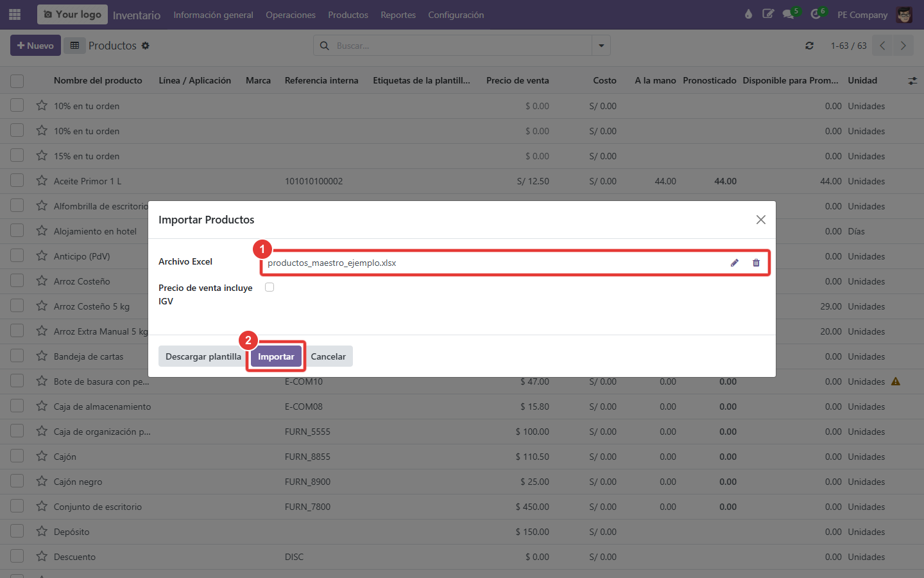924x578 pixels.
Task: Open the chat messages icon in the top bar
Action: click(x=789, y=14)
